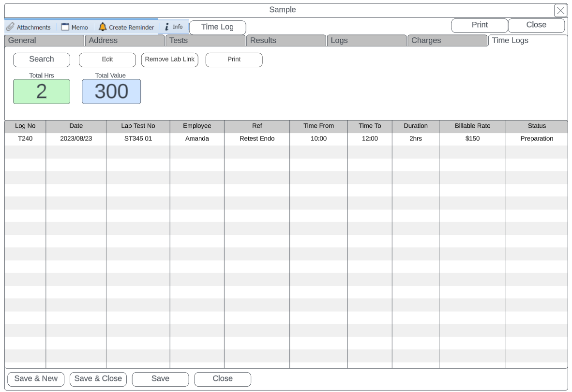Click the 10:00 Time From cell
Screen dimensions: 572x392
click(318, 139)
